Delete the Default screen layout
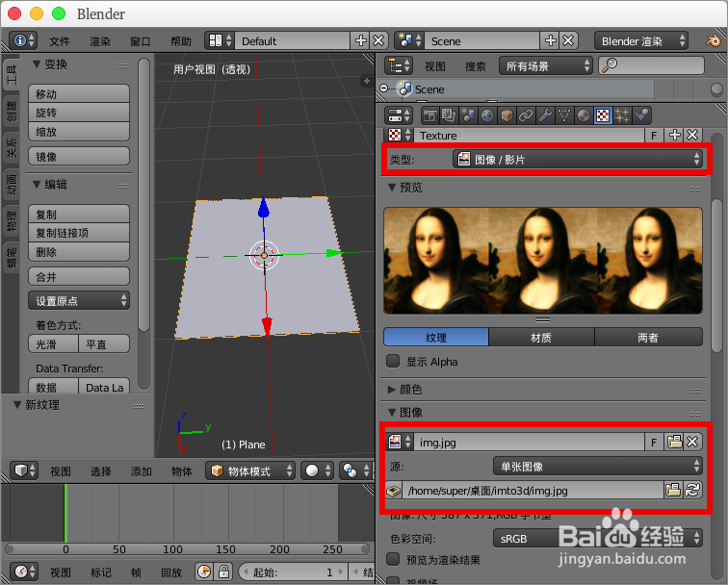The image size is (728, 585). pos(378,40)
